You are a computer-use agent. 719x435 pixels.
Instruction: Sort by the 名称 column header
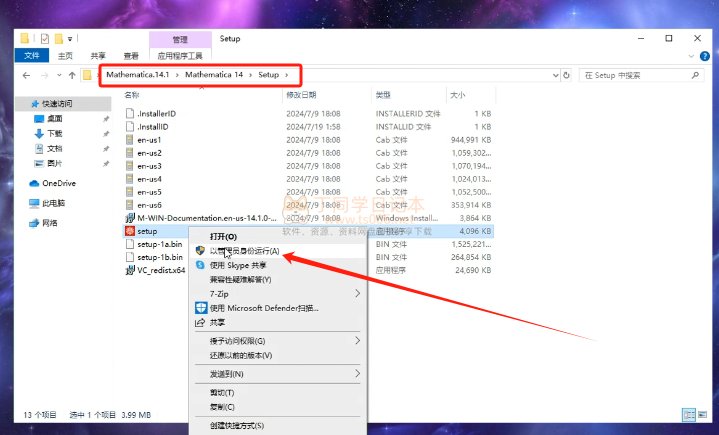click(x=132, y=95)
